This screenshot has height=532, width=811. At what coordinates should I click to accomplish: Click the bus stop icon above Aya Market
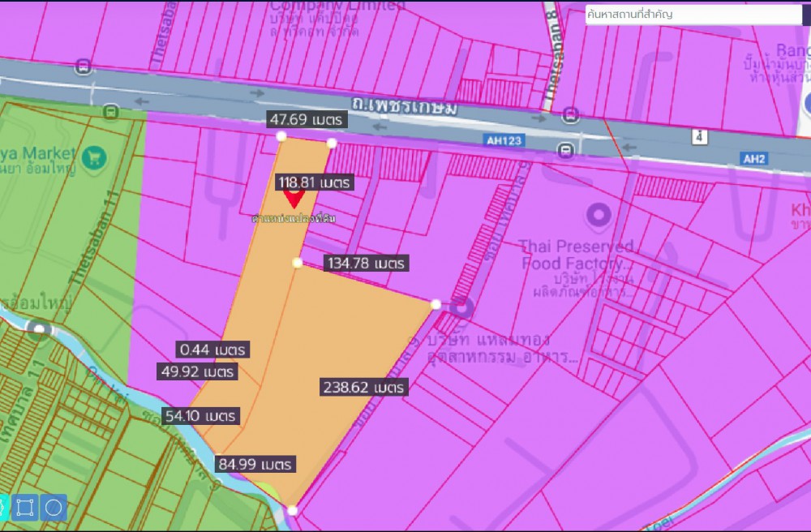(x=111, y=112)
